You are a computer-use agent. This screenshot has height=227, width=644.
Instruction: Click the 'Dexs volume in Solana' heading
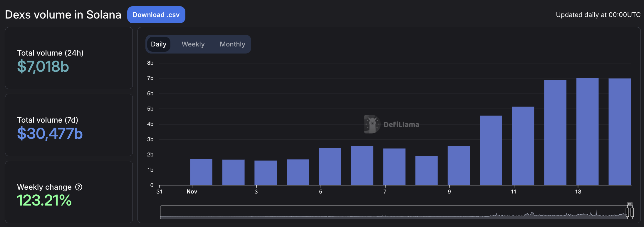[x=63, y=15]
